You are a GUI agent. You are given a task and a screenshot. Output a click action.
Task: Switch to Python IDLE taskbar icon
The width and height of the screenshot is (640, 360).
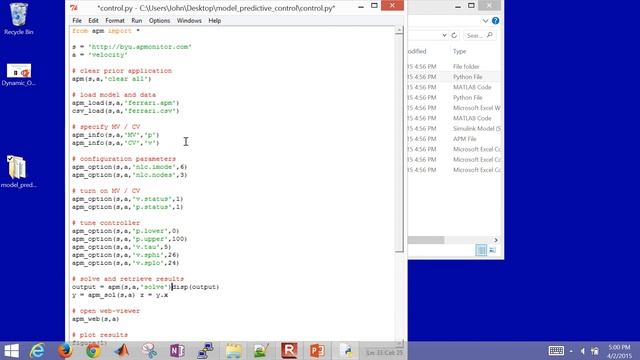(346, 351)
